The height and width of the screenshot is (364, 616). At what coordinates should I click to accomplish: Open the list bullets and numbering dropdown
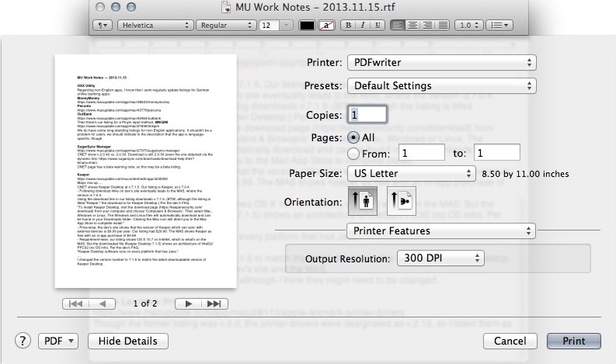499,25
